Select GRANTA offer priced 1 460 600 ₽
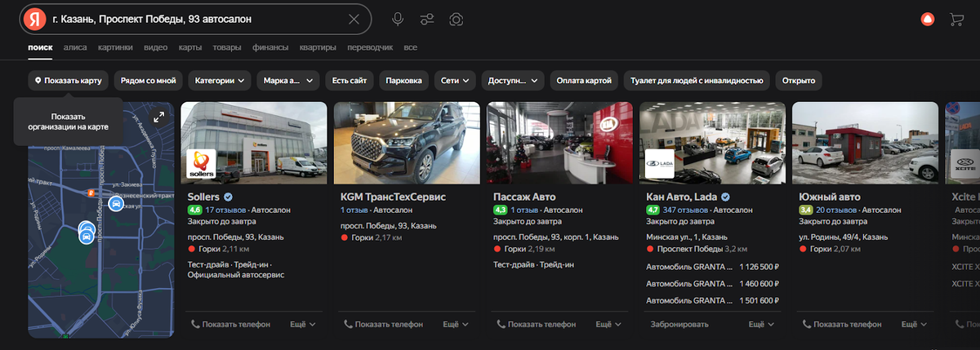 (713, 283)
